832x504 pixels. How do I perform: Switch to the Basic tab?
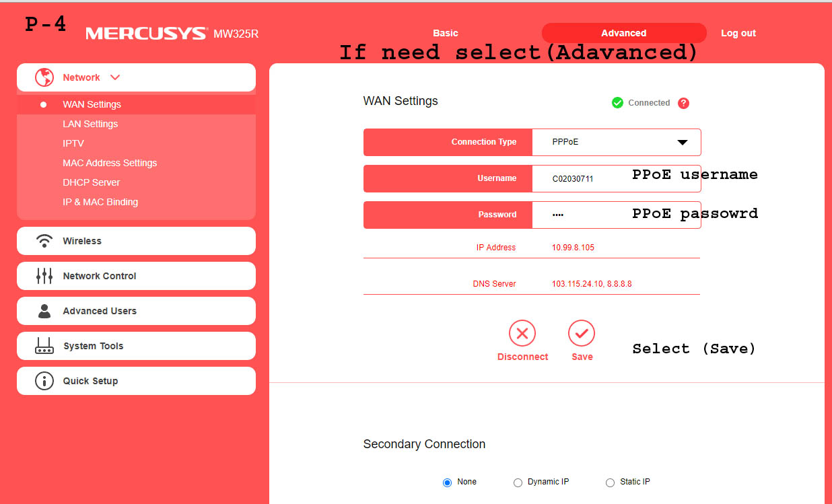(445, 33)
